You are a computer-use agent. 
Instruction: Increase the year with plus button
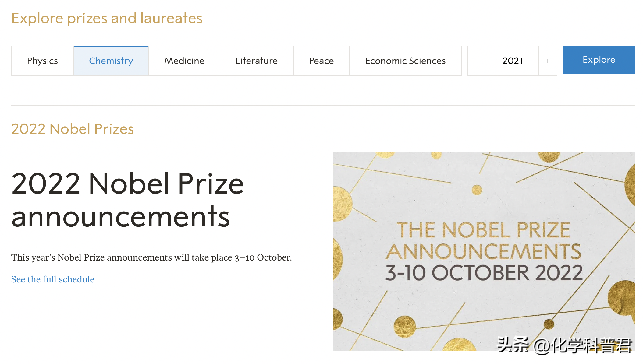[548, 61]
